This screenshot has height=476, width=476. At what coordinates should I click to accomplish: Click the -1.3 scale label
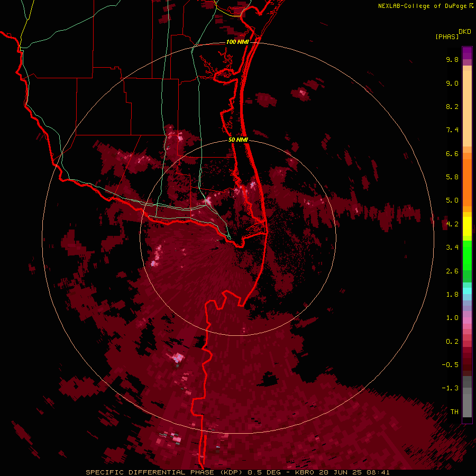450,388
